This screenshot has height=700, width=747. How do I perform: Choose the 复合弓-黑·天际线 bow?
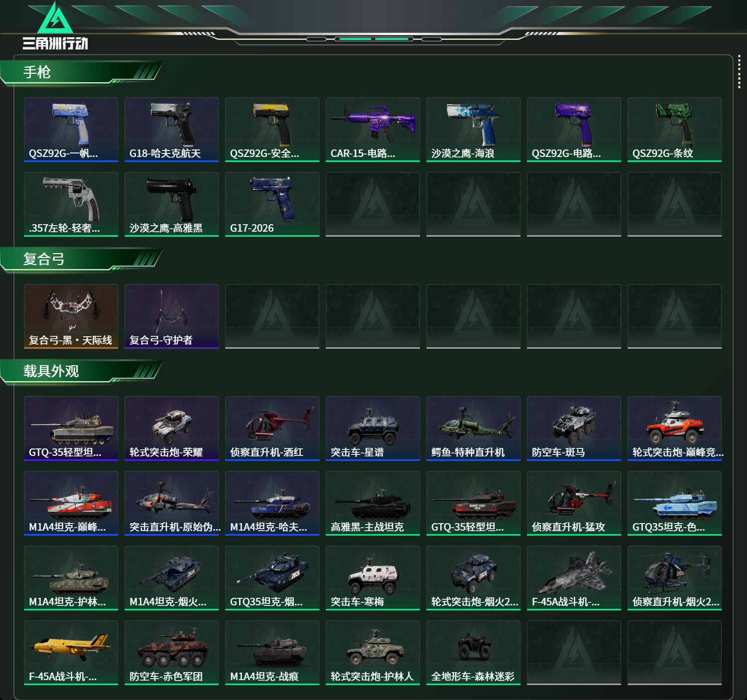tap(71, 316)
